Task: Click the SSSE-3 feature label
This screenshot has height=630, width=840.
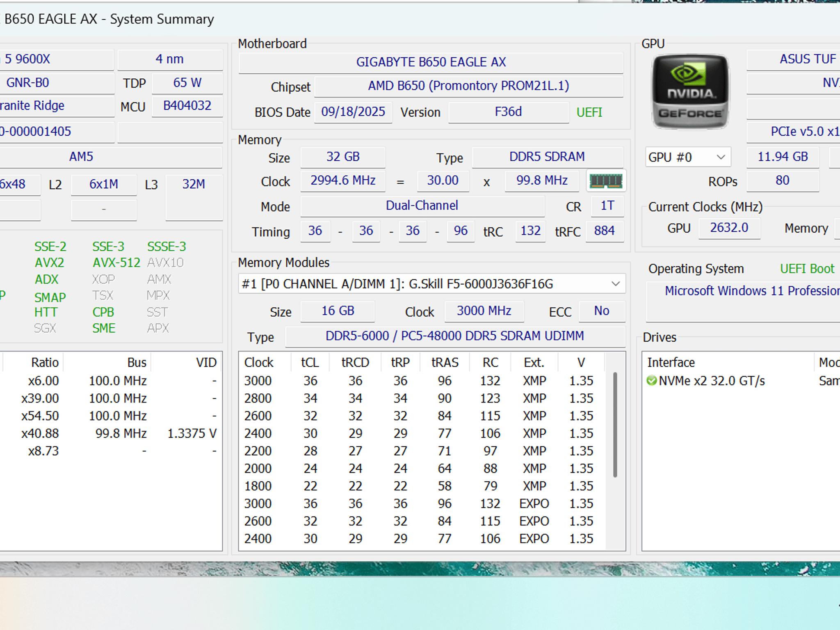Action: coord(167,247)
